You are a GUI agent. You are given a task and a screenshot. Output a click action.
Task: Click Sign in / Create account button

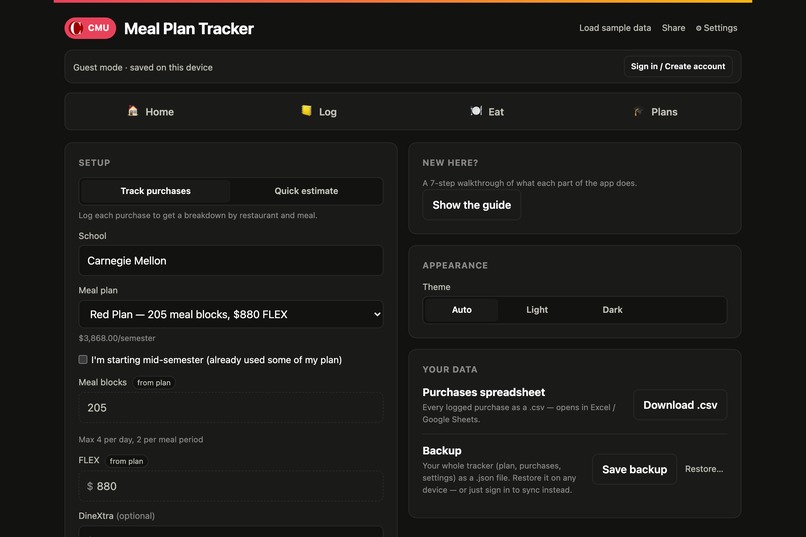678,67
